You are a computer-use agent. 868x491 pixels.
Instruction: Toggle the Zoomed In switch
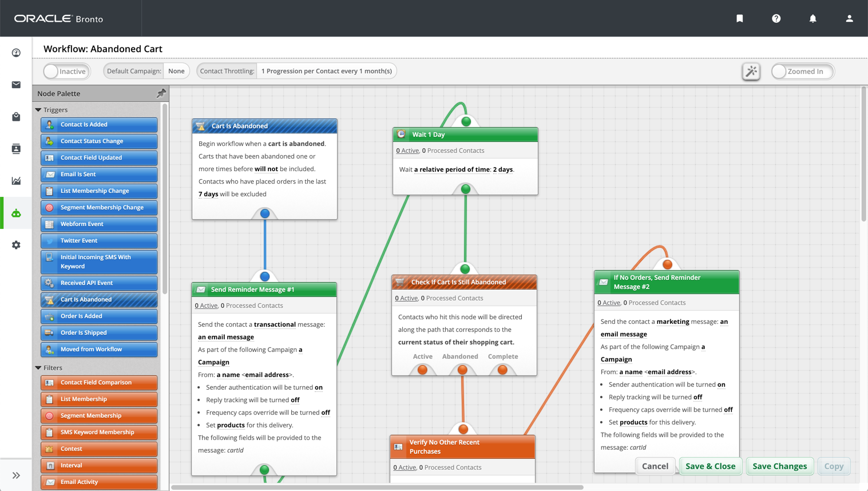[802, 71]
